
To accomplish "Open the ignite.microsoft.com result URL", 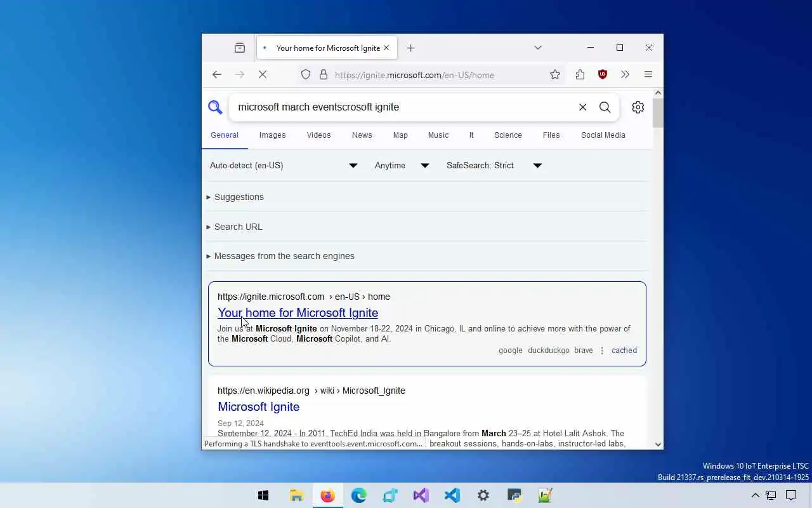I will click(x=304, y=297).
